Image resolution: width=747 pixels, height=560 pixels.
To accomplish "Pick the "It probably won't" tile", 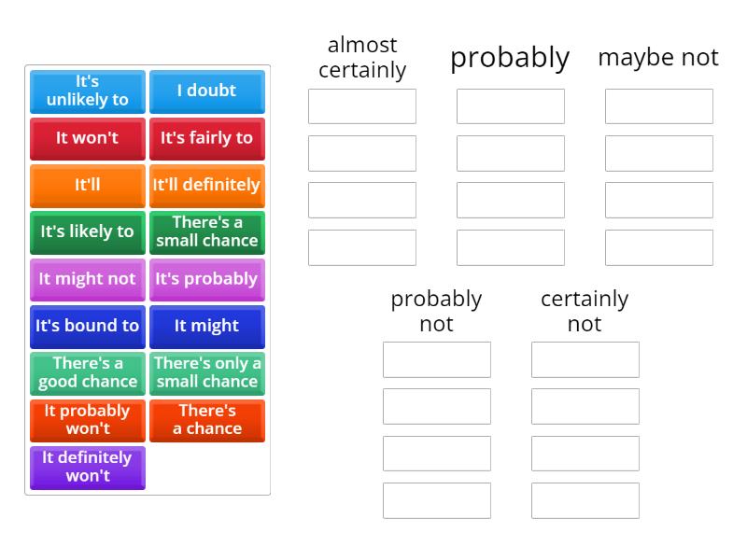I will click(87, 421).
